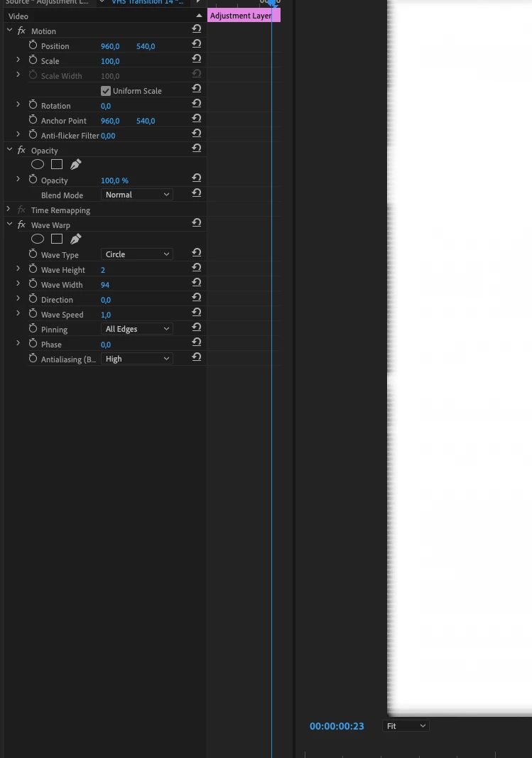
Task: Reset the Wave Width parameter
Action: coord(197,283)
